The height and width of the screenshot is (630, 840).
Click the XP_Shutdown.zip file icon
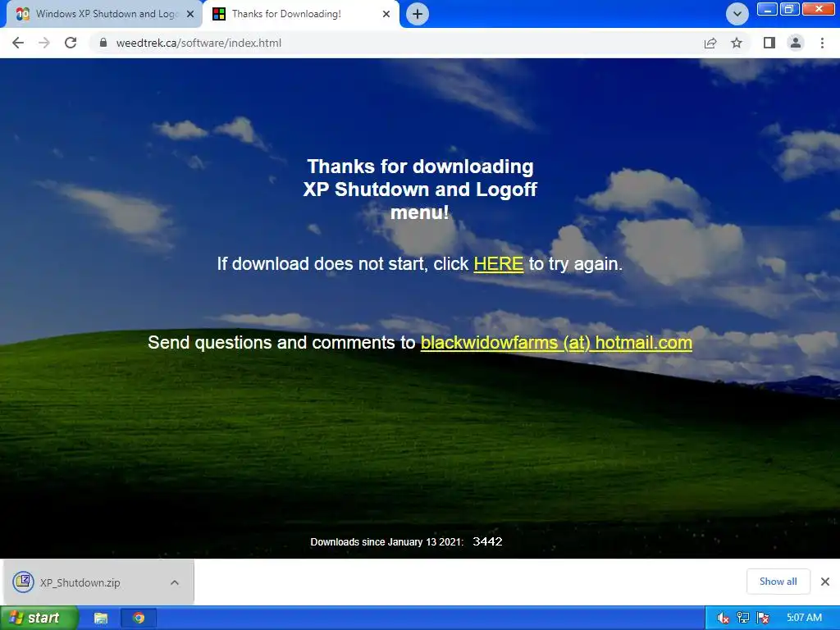pos(24,582)
